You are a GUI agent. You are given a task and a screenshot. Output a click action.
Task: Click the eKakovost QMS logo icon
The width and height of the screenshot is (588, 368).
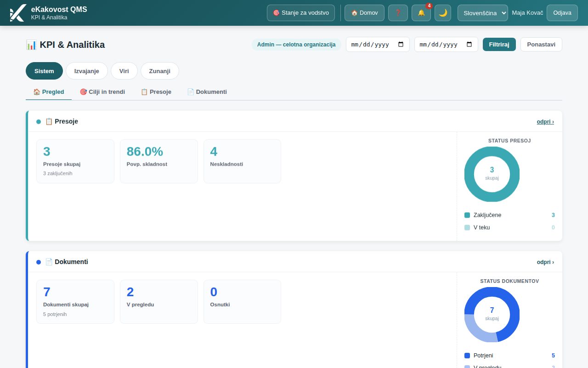18,13
